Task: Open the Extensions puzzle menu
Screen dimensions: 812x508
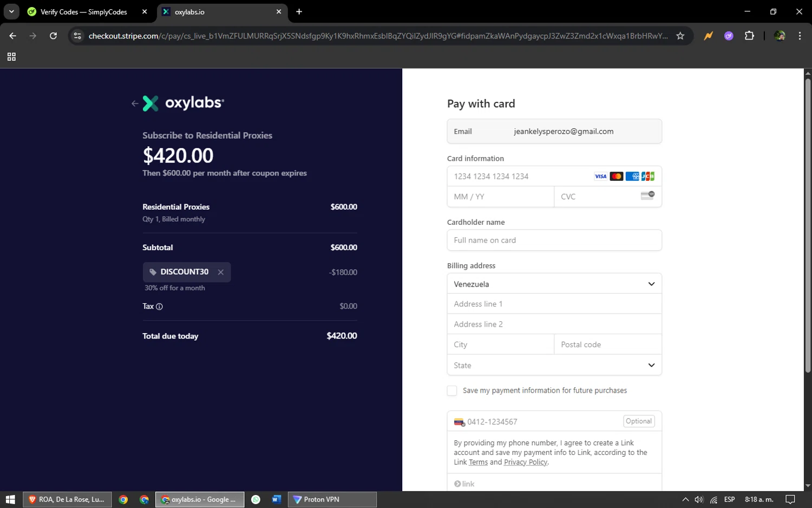Action: [x=749, y=36]
